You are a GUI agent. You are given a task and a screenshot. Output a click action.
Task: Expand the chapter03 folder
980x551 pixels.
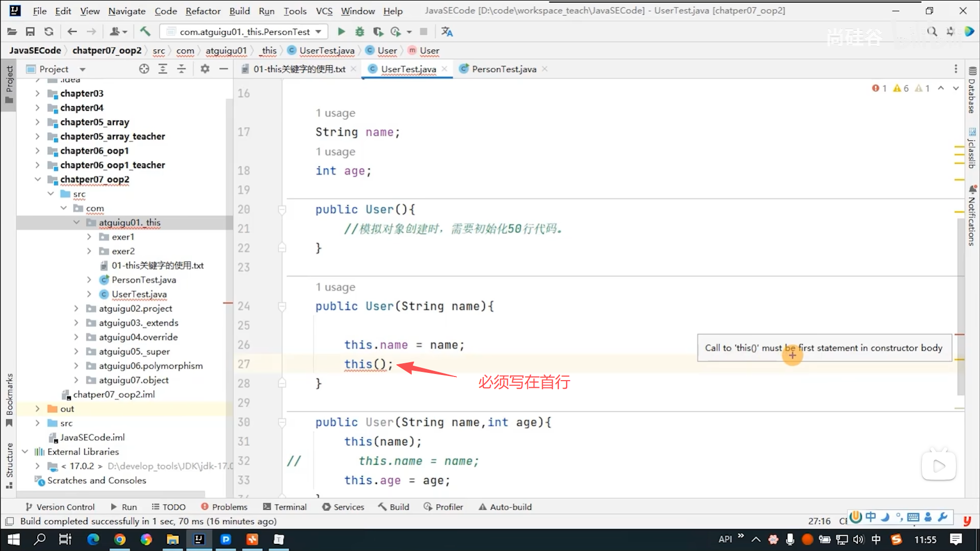pos(37,93)
